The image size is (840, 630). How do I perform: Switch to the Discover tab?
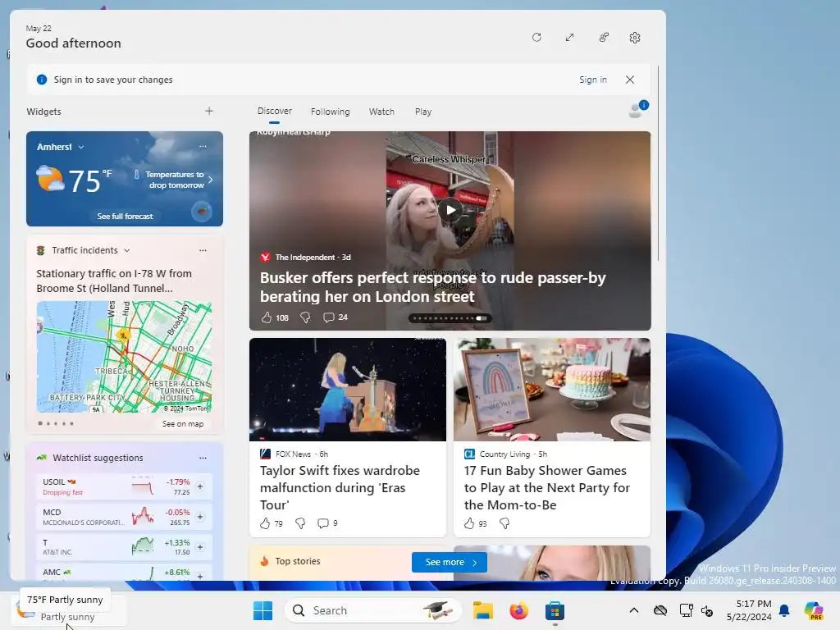[274, 111]
